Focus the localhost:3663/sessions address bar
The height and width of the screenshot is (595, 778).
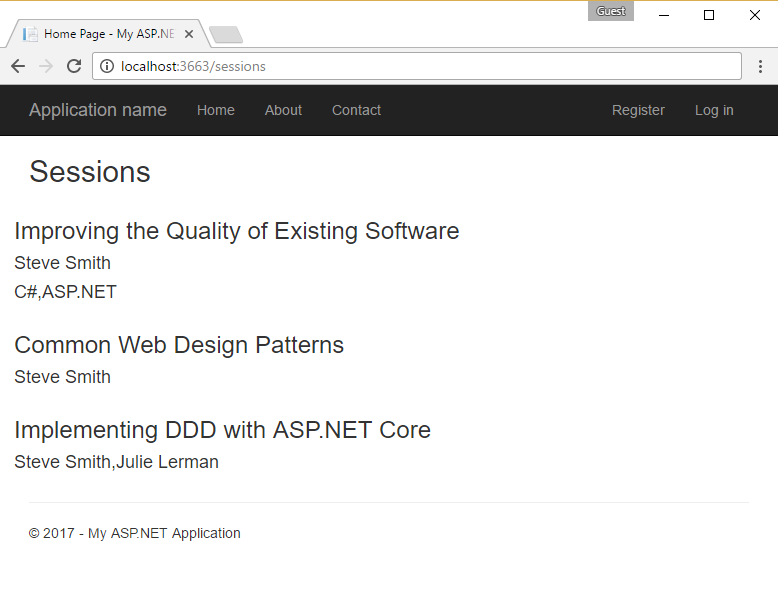tap(417, 66)
